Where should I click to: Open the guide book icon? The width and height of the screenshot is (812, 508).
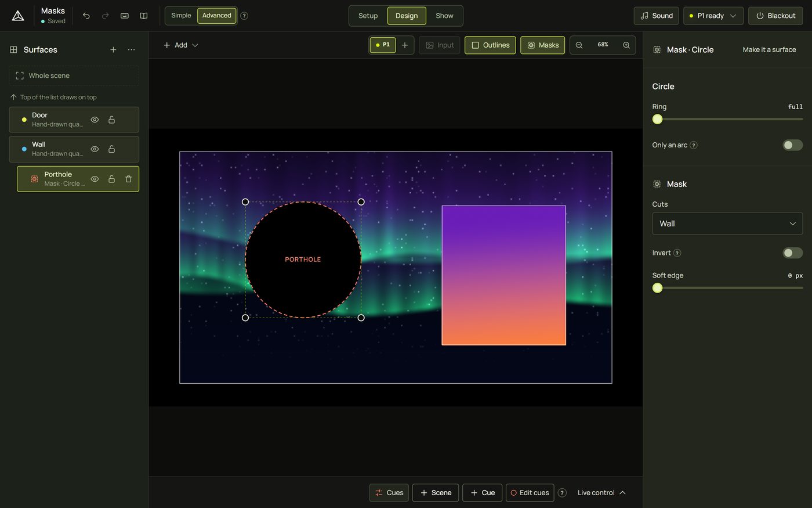click(x=144, y=16)
